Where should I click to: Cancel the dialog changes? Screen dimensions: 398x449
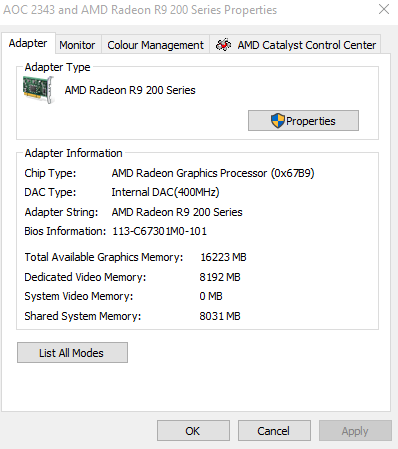pyautogui.click(x=274, y=431)
